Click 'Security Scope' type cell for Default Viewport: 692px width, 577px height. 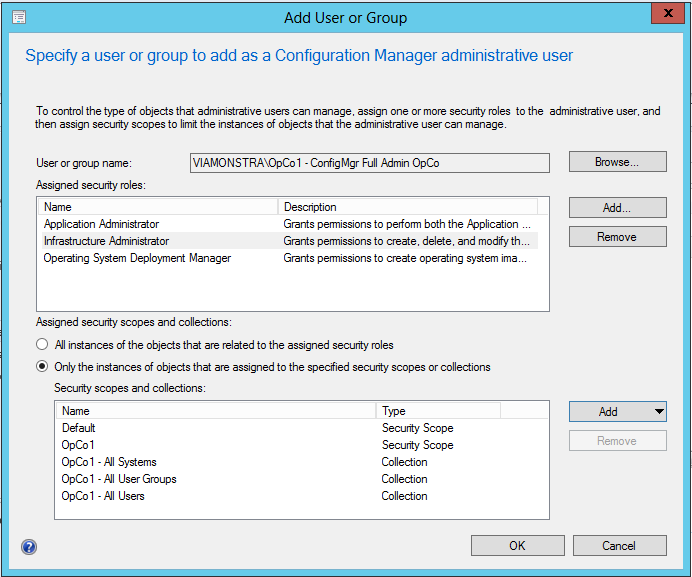417,428
